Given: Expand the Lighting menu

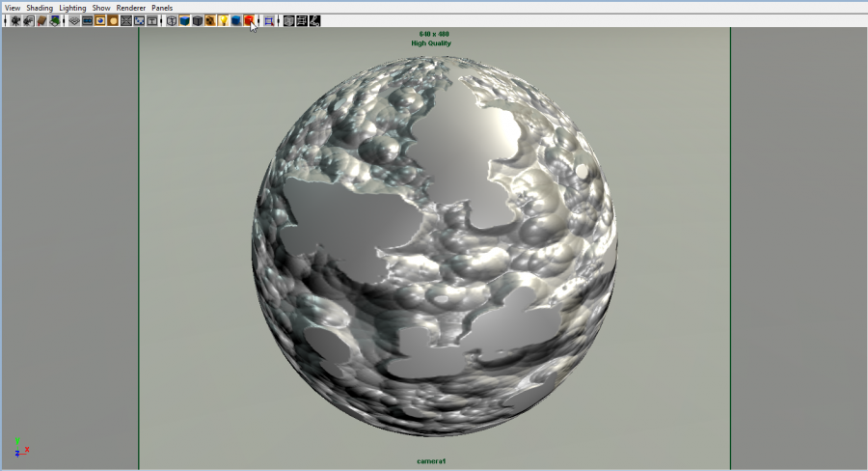Looking at the screenshot, I should 72,8.
